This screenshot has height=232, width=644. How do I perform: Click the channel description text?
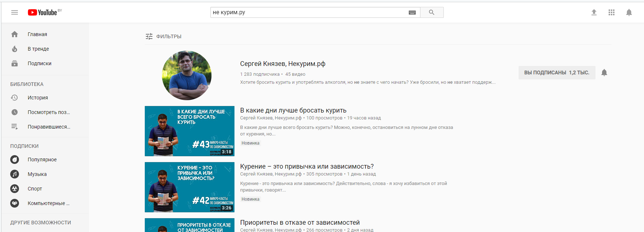coord(368,82)
